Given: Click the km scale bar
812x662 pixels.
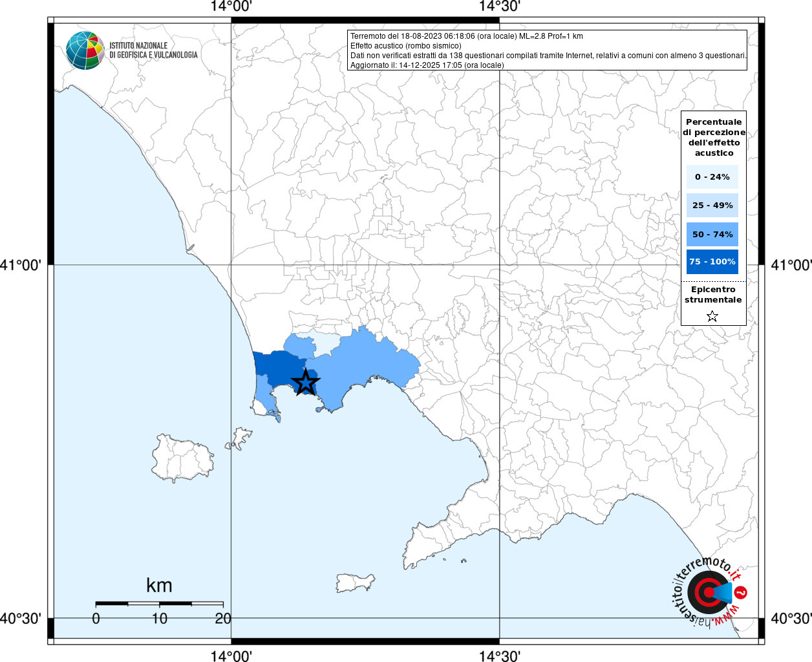Looking at the screenshot, I should click(159, 603).
